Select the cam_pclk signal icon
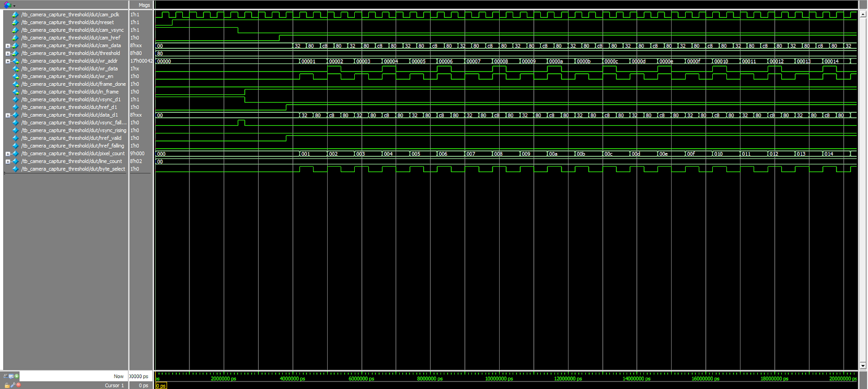 point(15,15)
